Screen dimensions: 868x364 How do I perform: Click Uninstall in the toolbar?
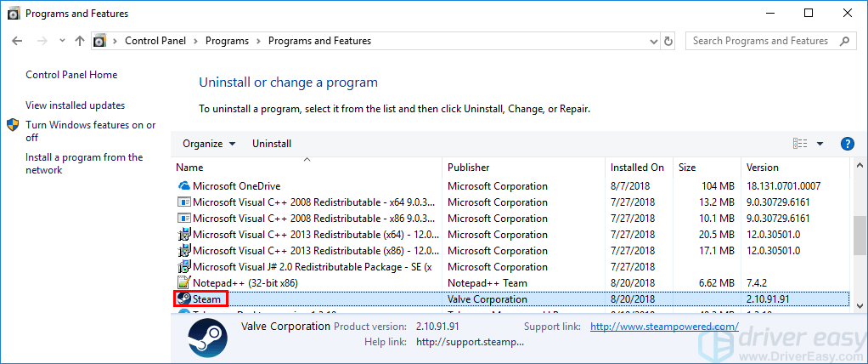(x=272, y=144)
